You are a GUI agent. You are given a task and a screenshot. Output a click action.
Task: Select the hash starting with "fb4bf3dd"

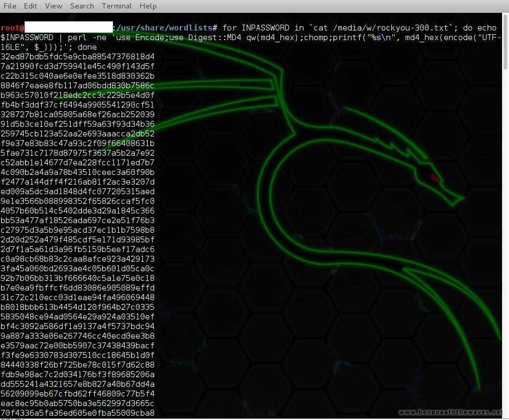pyautogui.click(x=78, y=105)
